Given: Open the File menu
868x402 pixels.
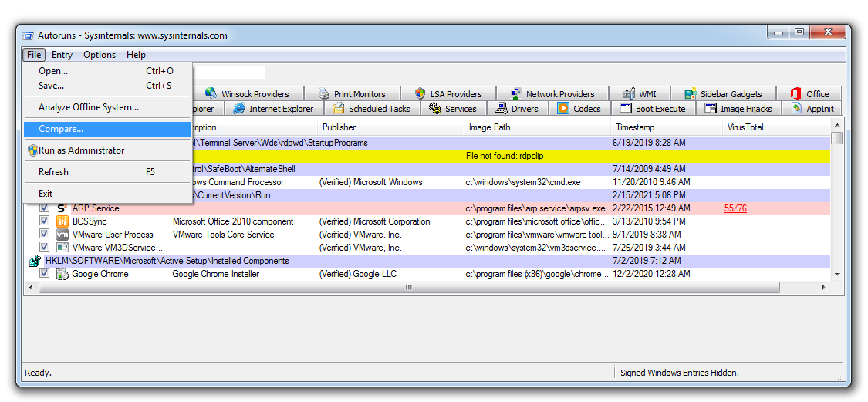Looking at the screenshot, I should [x=34, y=54].
